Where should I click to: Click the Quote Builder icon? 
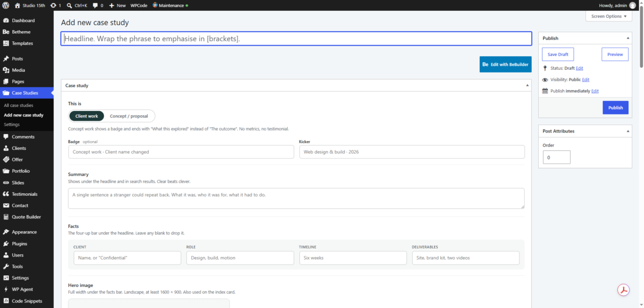click(x=6, y=217)
